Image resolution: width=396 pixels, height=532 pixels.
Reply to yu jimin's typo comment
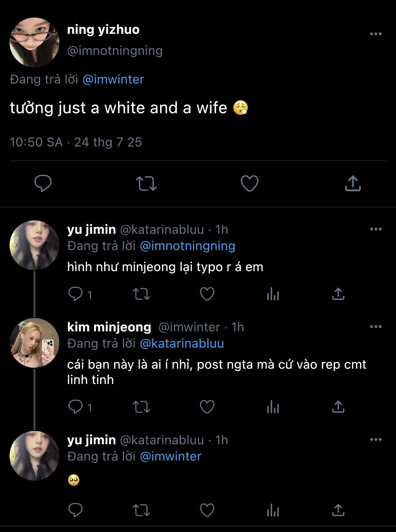click(76, 294)
